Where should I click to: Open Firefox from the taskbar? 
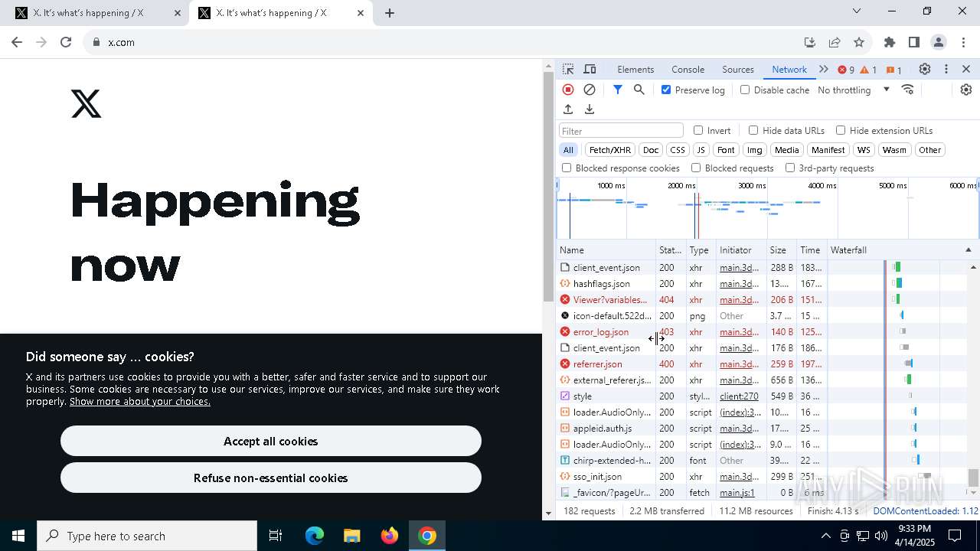point(390,536)
